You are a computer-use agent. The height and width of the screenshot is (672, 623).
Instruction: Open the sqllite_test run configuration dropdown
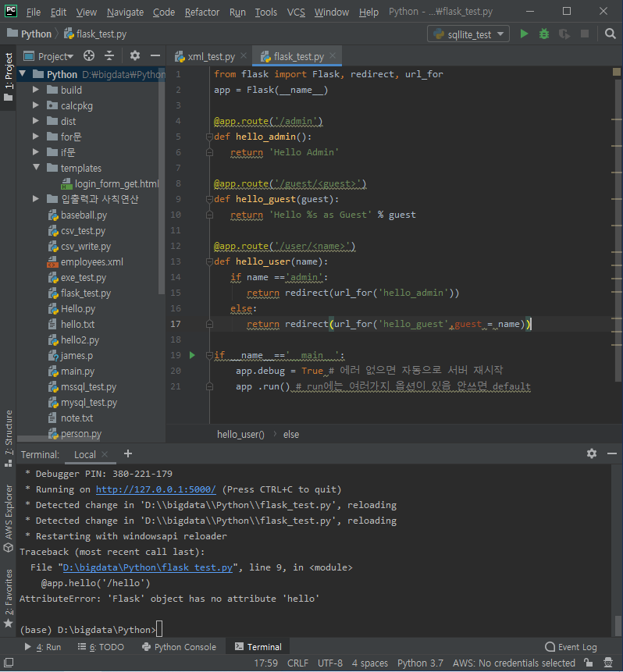point(468,34)
